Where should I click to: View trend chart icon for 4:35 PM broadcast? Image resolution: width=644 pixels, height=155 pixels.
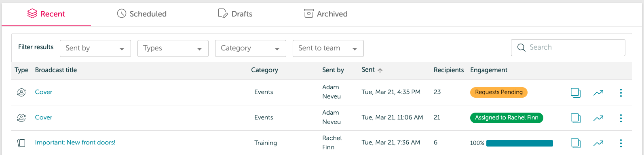click(x=598, y=92)
